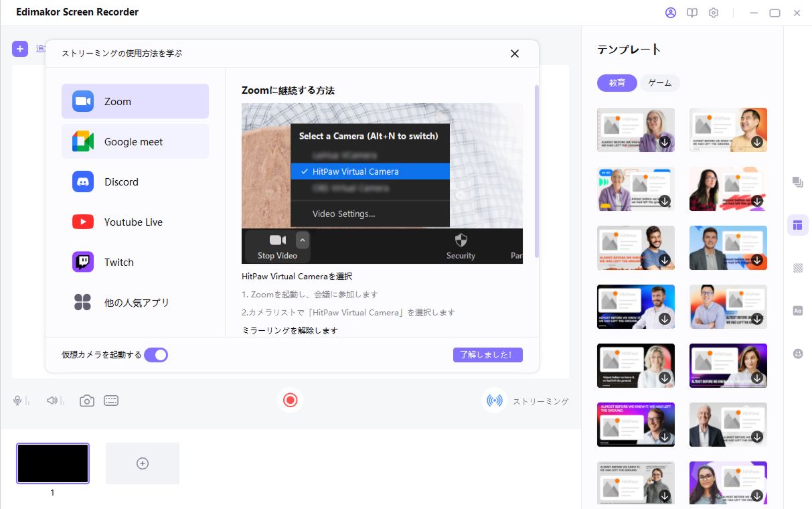Select Zoom in the streaming app list
This screenshot has height=509, width=812.
(135, 101)
